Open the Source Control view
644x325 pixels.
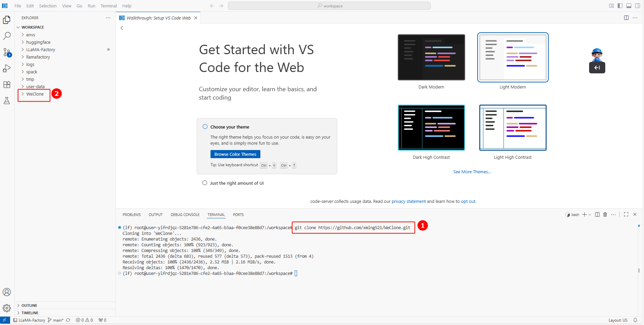(7, 52)
